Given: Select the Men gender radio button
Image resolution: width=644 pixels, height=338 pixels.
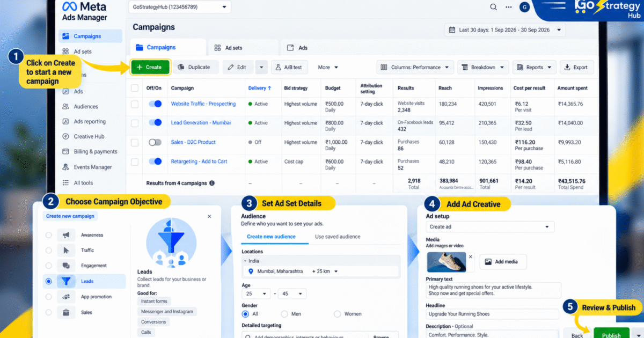Looking at the screenshot, I should [x=283, y=314].
